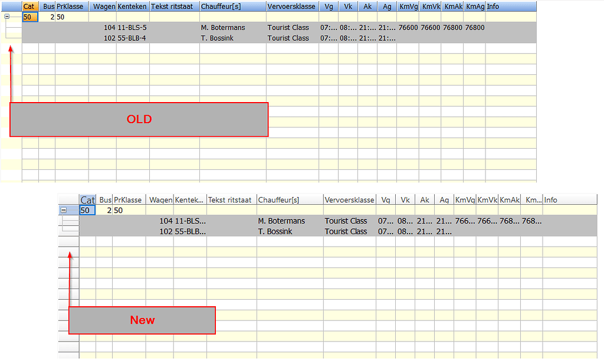Click the gray OLD label box
The image size is (604, 364).
(x=139, y=120)
